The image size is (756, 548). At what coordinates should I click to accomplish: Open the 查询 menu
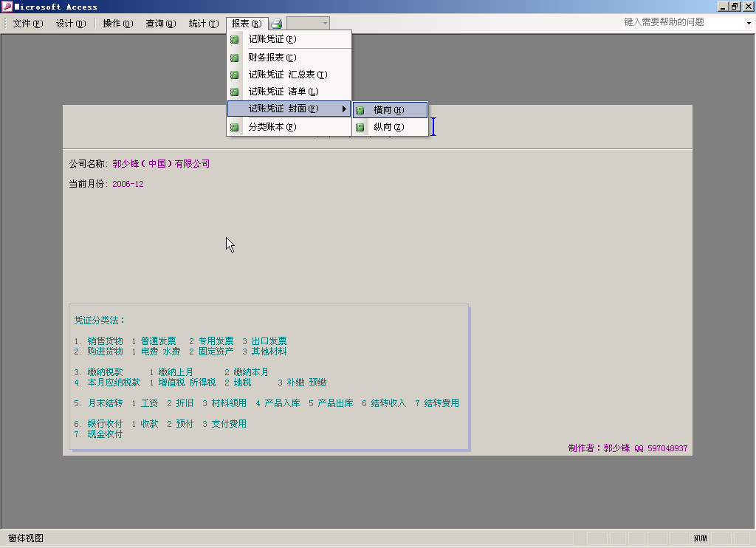[x=160, y=24]
